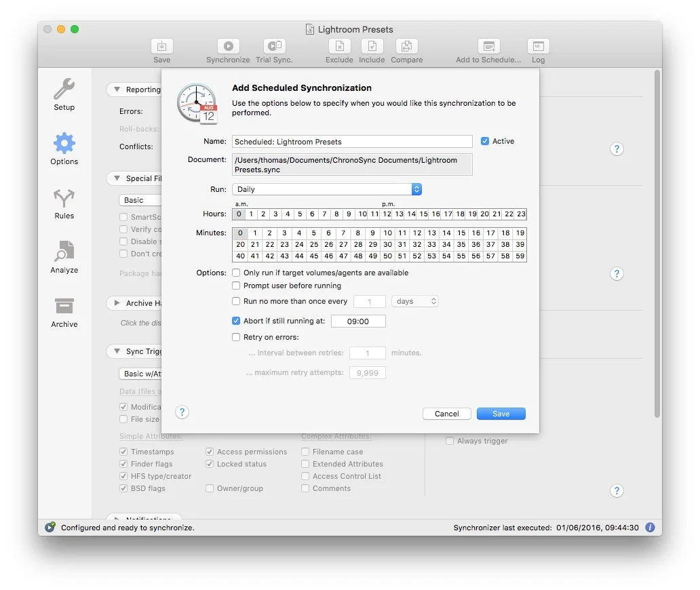Uncheck the Timestamps checkbox
This screenshot has width=700, height=590.
pos(123,452)
